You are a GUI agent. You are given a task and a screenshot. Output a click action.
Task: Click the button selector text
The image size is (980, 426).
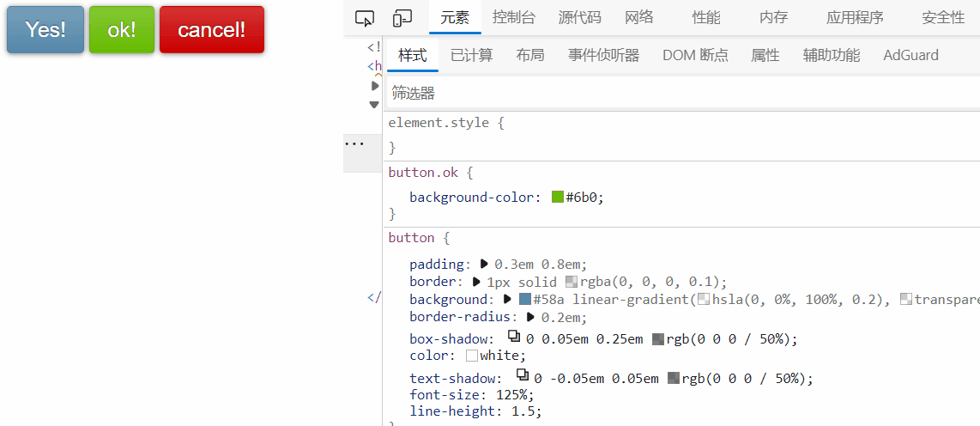(x=411, y=238)
